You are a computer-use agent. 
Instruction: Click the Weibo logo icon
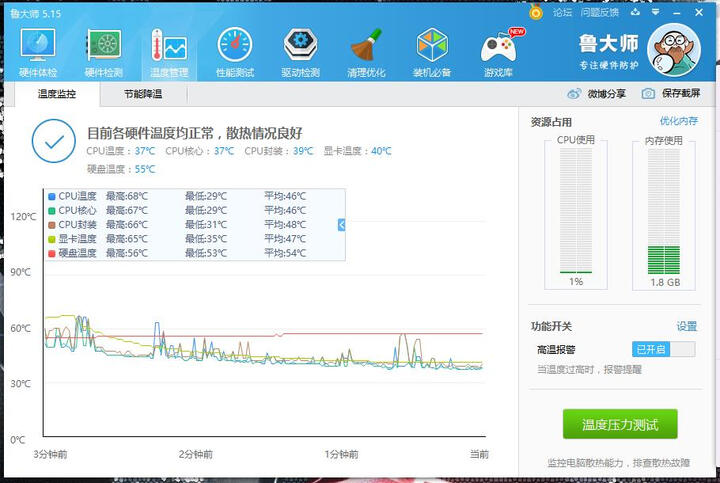tap(574, 94)
